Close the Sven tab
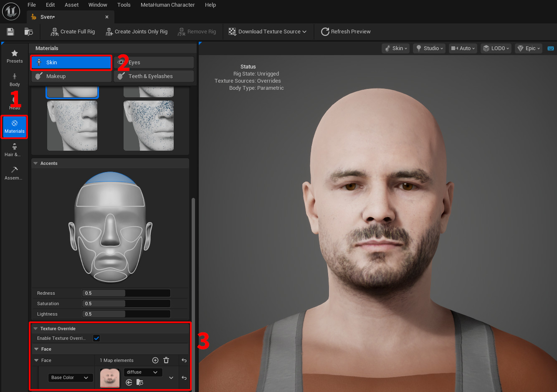Viewport: 557px width, 392px height. [107, 17]
